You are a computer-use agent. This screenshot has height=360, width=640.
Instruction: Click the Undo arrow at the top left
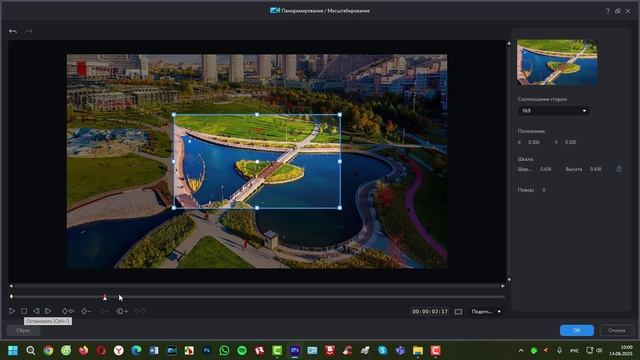click(x=13, y=31)
